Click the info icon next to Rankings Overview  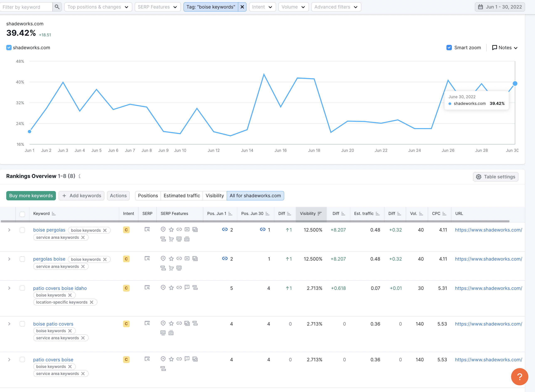click(80, 176)
